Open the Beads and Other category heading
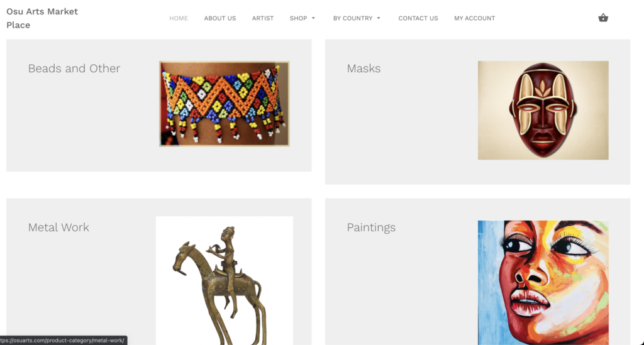Viewport: 644px width, 345px height. click(x=74, y=68)
